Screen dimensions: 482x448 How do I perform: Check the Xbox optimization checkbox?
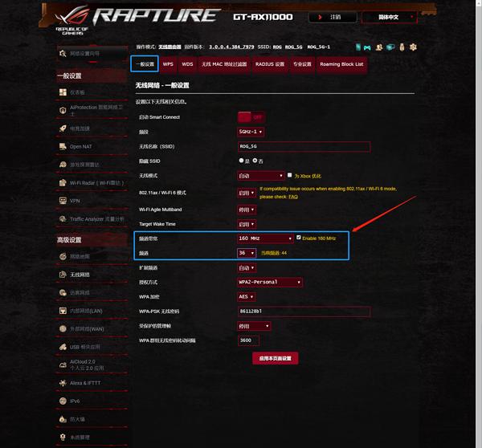click(x=289, y=175)
